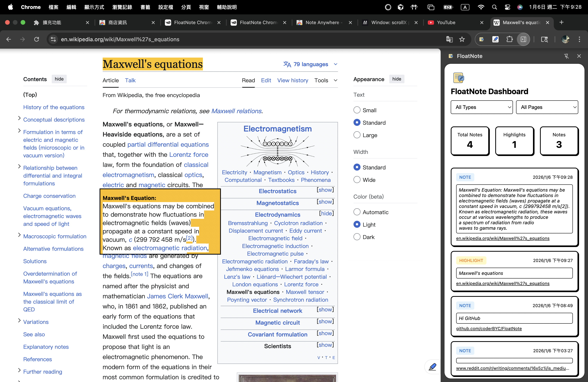Image resolution: width=588 pixels, height=382 pixels.
Task: Select the highlighter pen icon in the toolbar
Action: [495, 39]
